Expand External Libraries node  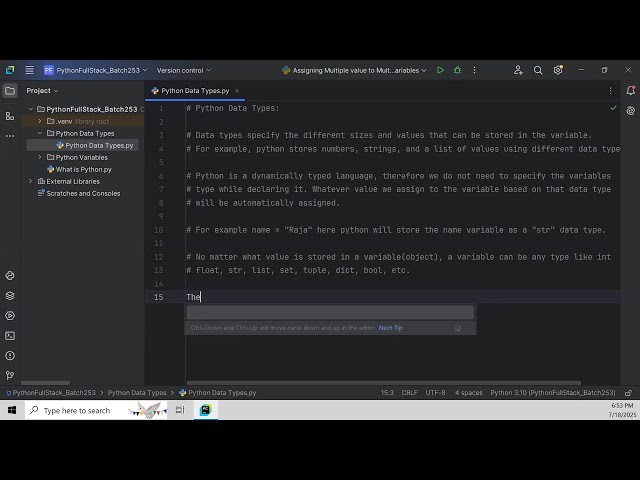pos(31,181)
